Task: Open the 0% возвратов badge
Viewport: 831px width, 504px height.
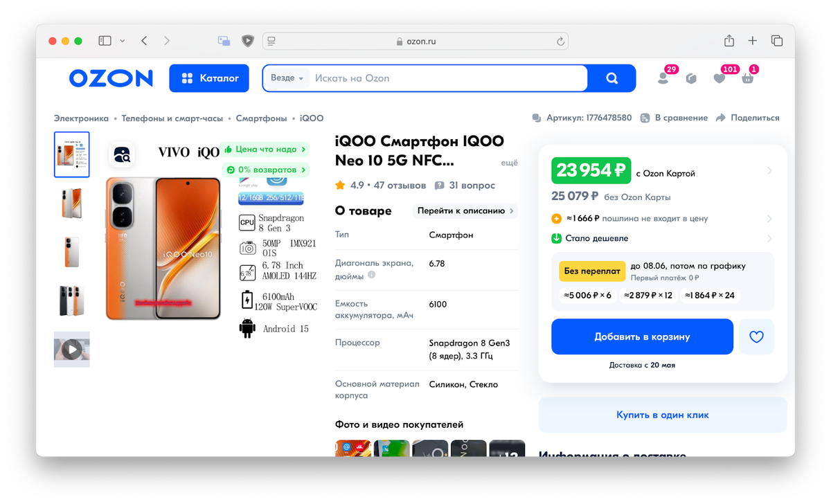Action: pyautogui.click(x=266, y=170)
